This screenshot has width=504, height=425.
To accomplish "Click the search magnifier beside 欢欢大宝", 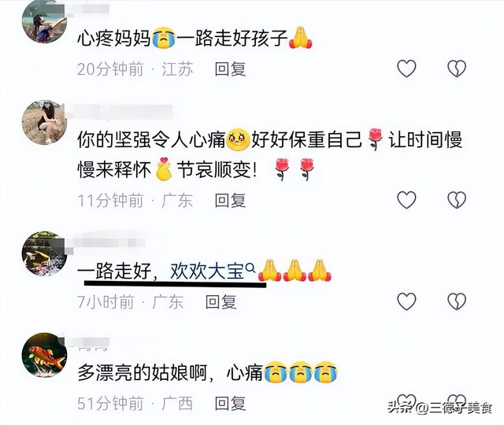I will click(x=250, y=268).
